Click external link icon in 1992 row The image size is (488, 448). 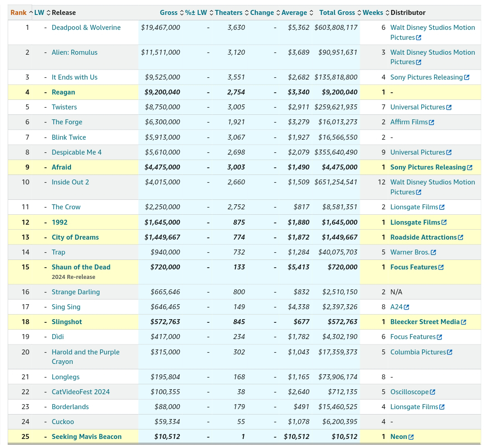click(444, 222)
